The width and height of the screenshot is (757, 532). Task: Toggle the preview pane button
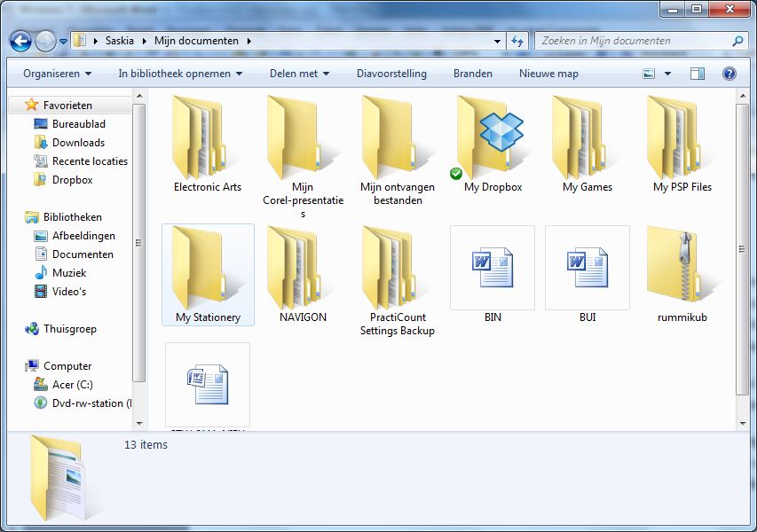(x=698, y=74)
